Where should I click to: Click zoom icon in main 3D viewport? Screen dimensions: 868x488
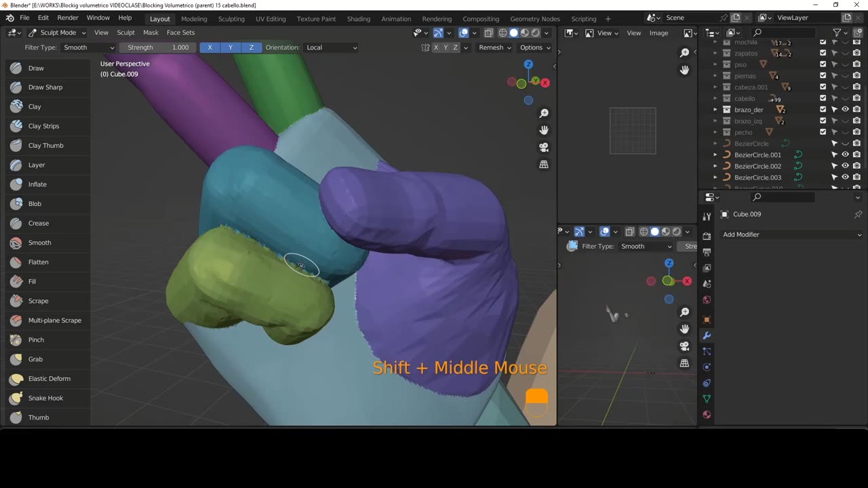pyautogui.click(x=544, y=113)
